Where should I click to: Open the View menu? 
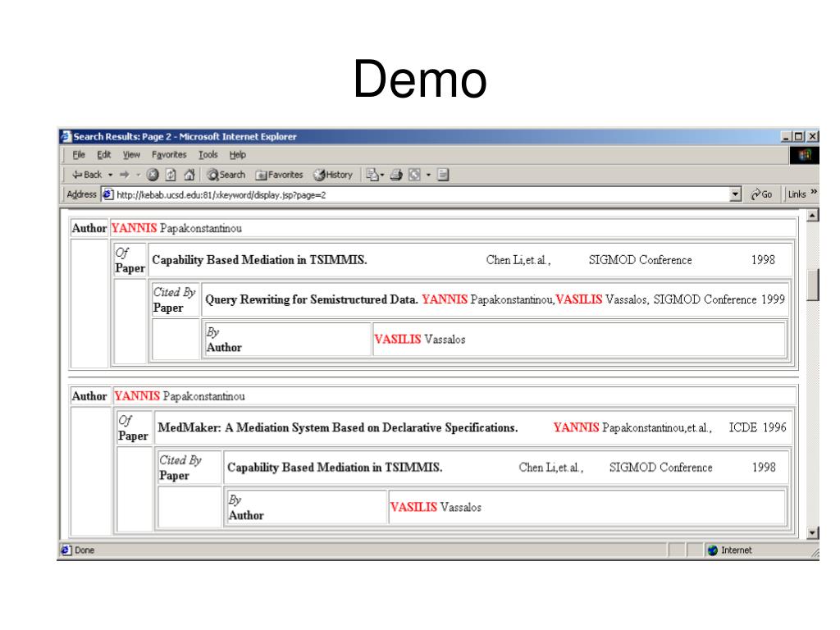131,155
